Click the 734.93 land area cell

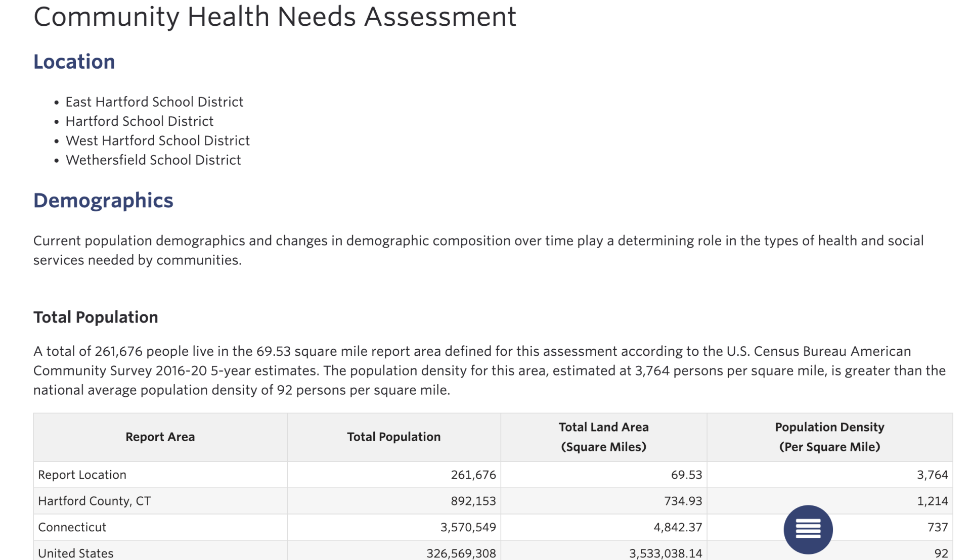tap(683, 501)
